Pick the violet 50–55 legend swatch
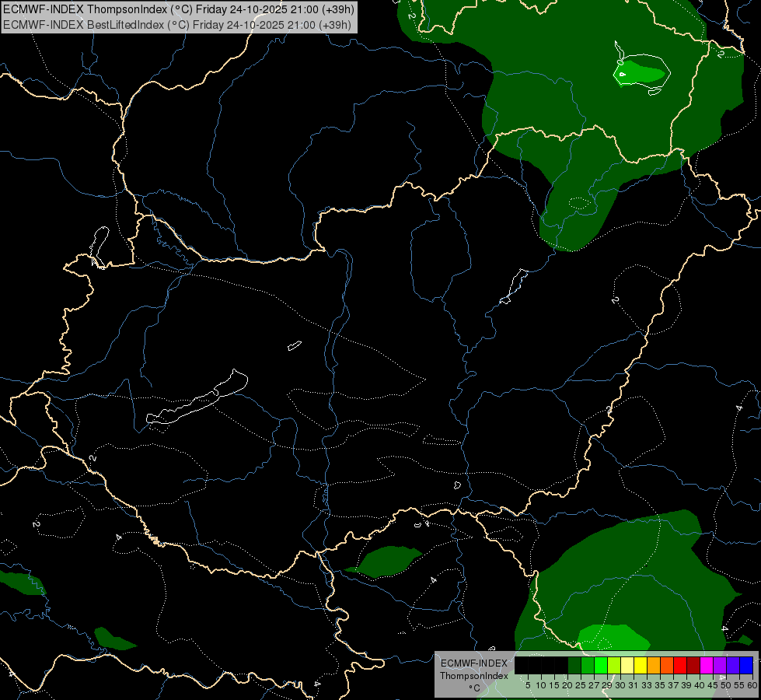Viewport: 761px width, 700px height. (x=733, y=665)
